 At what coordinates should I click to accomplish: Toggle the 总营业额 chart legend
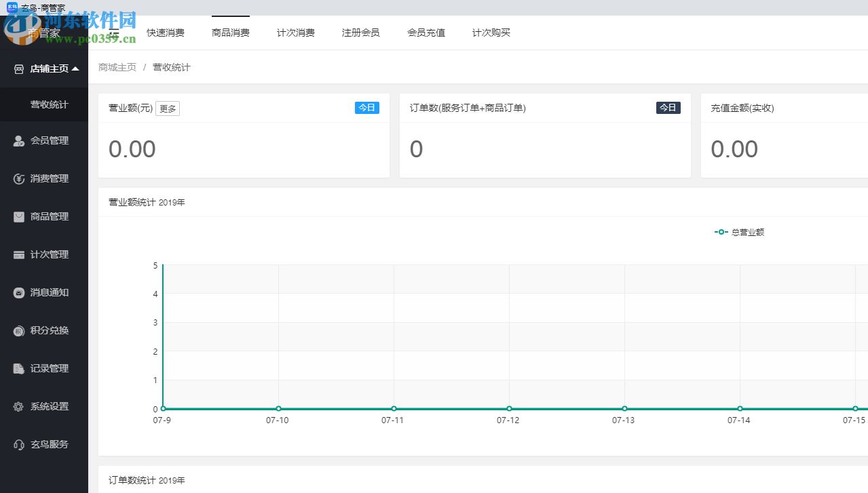pos(739,231)
